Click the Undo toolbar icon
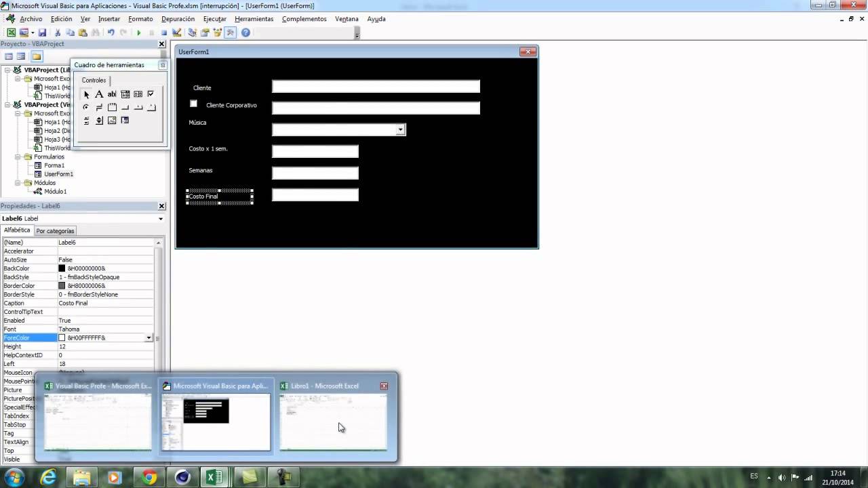Viewport: 868px width, 488px height. (x=111, y=33)
